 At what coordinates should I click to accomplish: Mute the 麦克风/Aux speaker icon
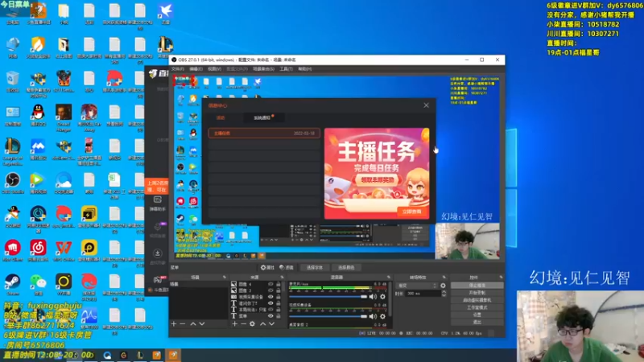point(373,296)
